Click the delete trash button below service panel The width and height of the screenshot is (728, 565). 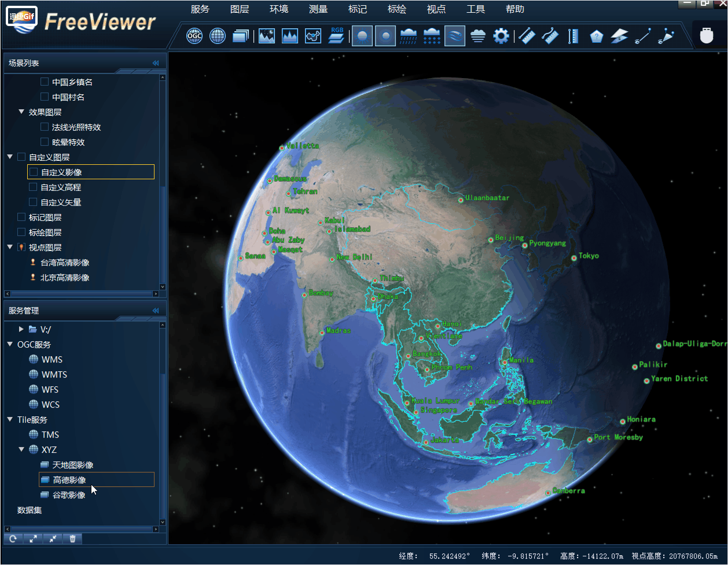point(72,538)
